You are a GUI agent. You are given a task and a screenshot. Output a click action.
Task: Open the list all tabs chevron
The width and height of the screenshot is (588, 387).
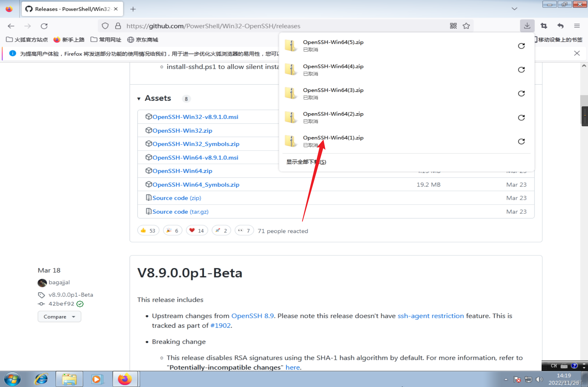pyautogui.click(x=515, y=9)
